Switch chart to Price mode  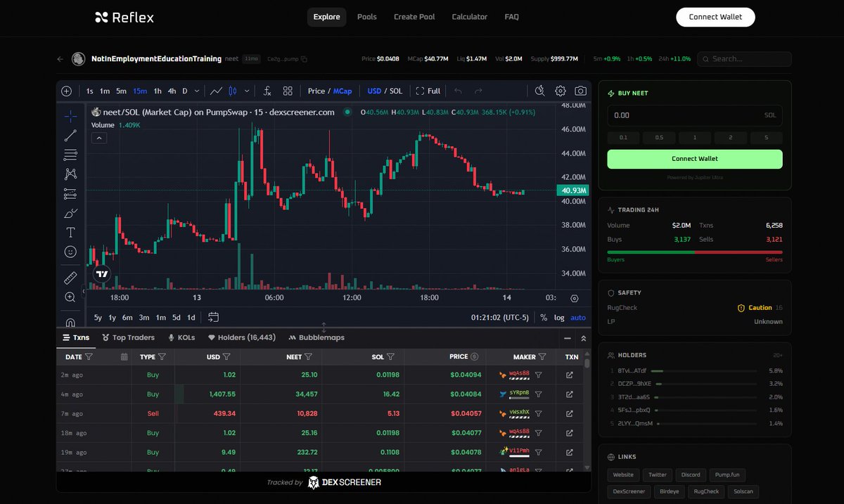316,91
